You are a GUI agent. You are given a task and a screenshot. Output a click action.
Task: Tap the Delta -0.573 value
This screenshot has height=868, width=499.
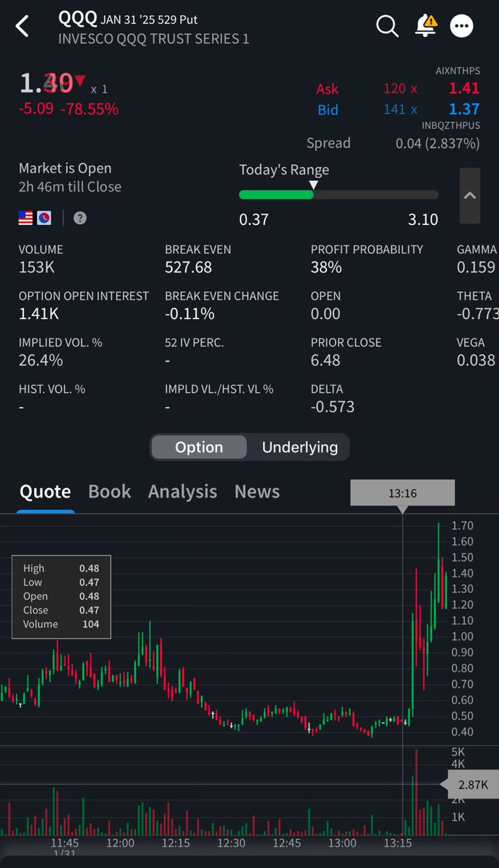[x=333, y=407]
